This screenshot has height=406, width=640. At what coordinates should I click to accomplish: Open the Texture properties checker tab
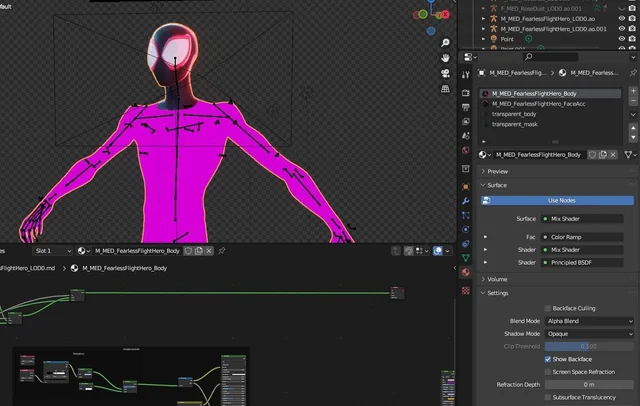(x=466, y=291)
